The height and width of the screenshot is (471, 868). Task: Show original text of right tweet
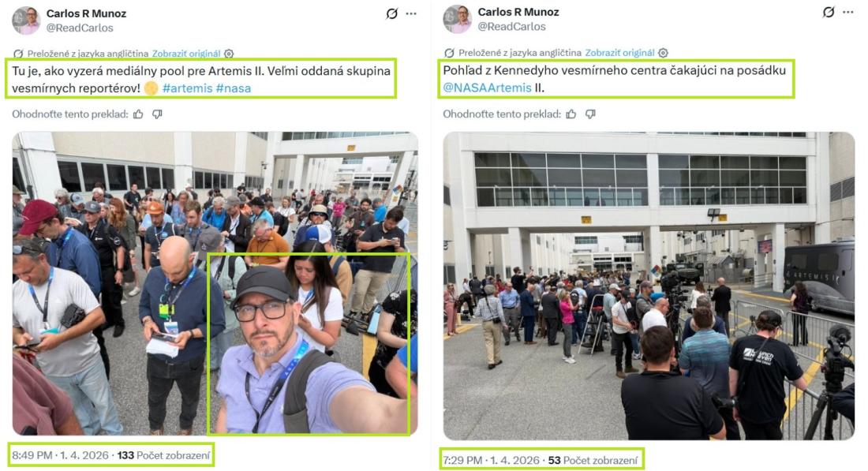point(619,53)
